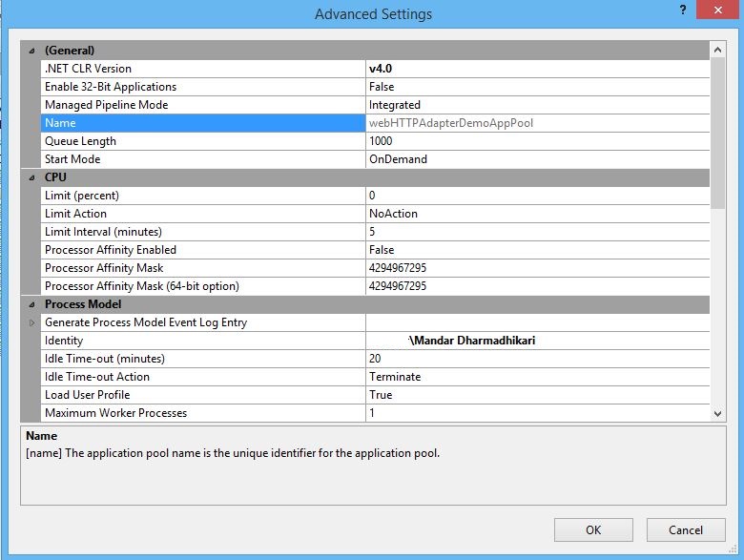This screenshot has height=560, width=744.
Task: Click the scrollbar up arrow
Action: (717, 50)
